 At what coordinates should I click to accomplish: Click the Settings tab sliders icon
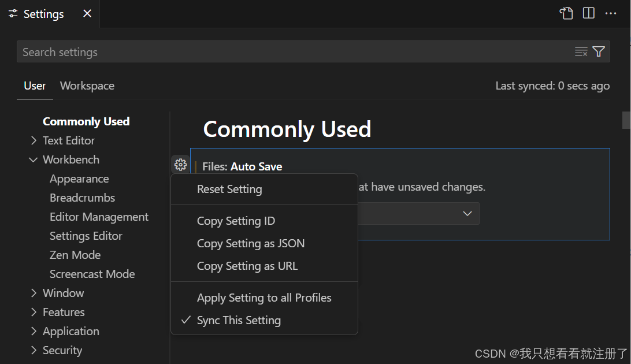(x=13, y=14)
